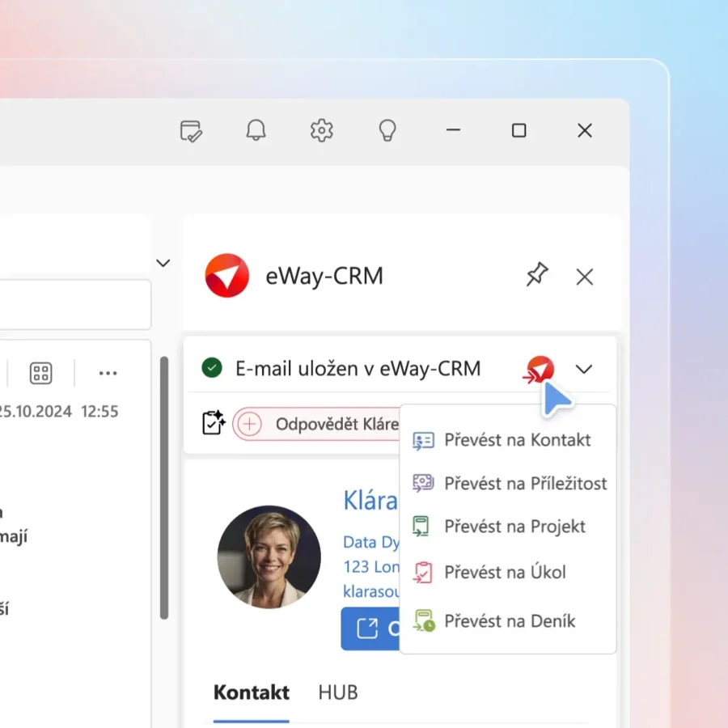Collapse the E-mail uložen section chevron

tap(583, 369)
